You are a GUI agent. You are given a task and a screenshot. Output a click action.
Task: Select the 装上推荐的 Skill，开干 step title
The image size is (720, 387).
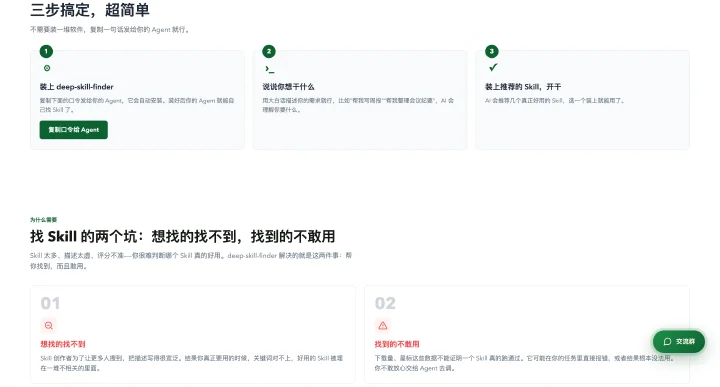tap(523, 87)
